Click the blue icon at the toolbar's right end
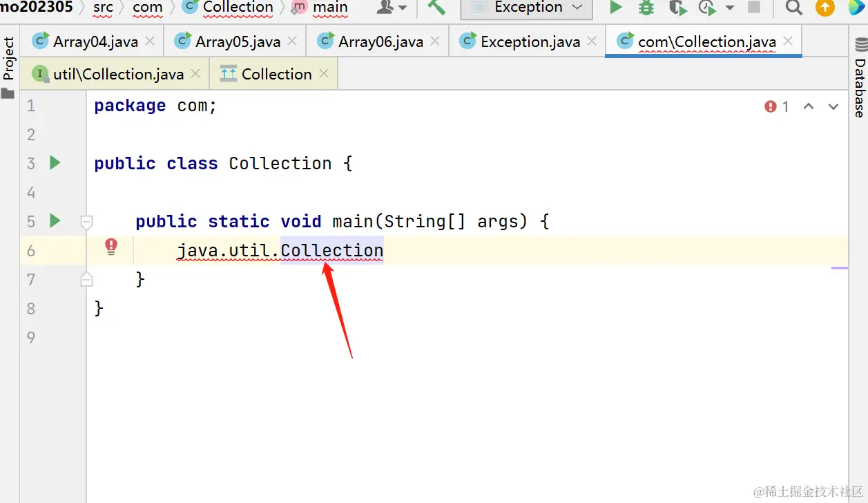Screen dimensions: 868x503 pos(857,8)
